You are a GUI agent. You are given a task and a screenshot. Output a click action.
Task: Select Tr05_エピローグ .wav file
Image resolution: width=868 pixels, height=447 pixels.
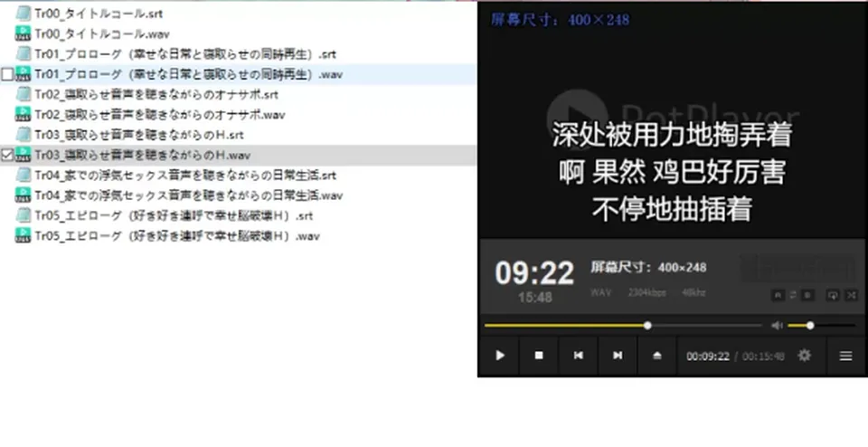tap(177, 236)
